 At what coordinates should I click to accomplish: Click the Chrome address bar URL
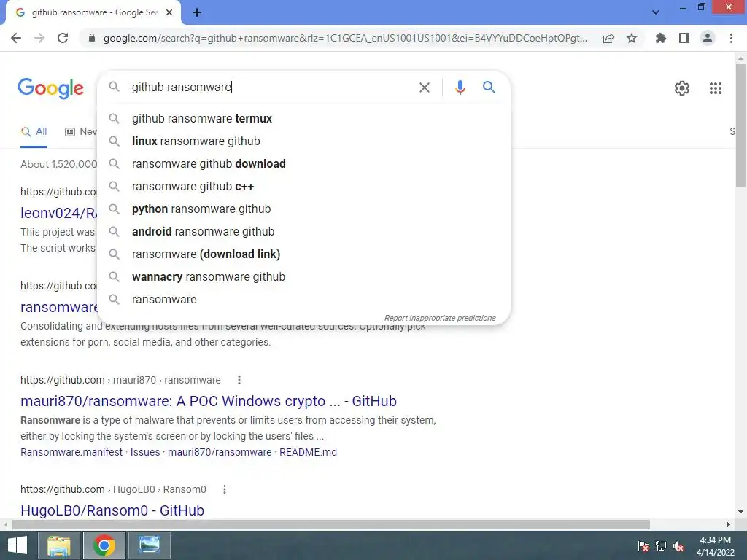pos(345,38)
